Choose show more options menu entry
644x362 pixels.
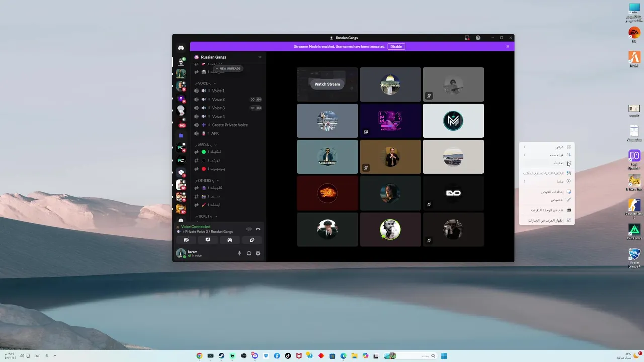pyautogui.click(x=546, y=220)
